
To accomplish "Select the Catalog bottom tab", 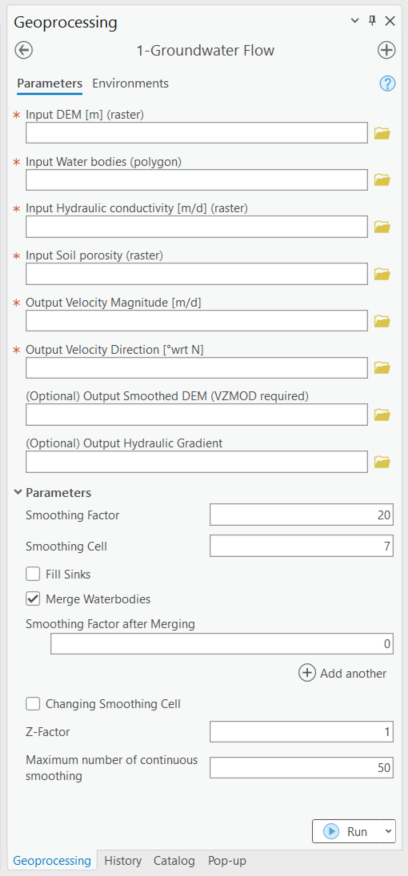I will tap(174, 860).
